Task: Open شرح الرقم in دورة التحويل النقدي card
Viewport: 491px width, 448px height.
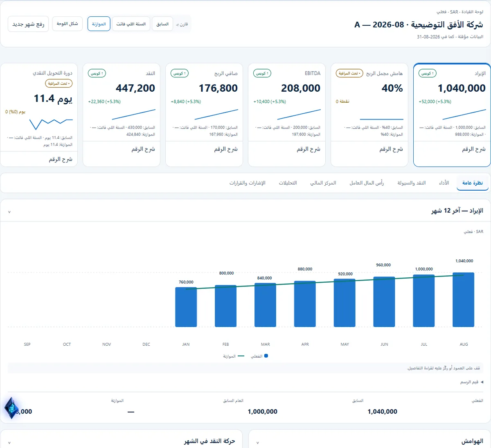Action: 61,159
